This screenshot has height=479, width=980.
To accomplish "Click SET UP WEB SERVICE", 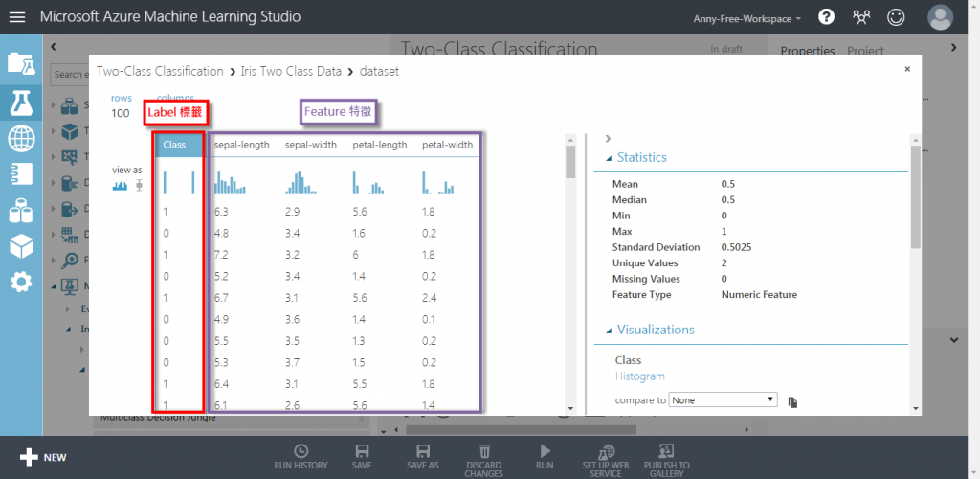I will point(606,461).
